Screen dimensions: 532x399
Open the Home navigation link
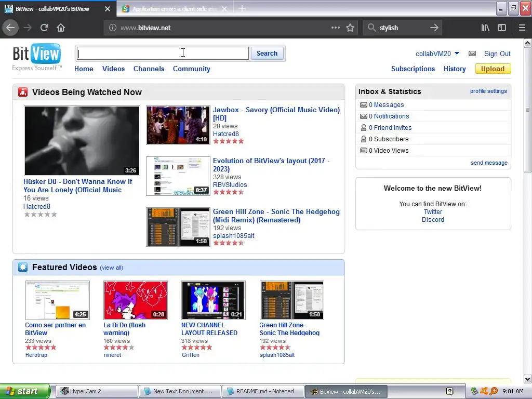click(x=84, y=69)
